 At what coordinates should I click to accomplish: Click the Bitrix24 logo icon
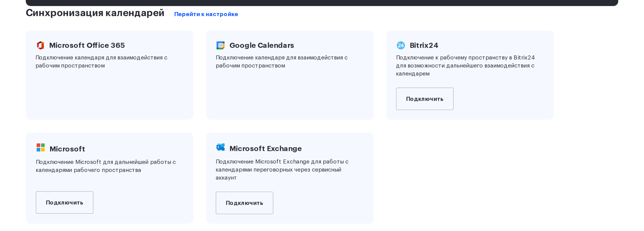click(x=401, y=45)
